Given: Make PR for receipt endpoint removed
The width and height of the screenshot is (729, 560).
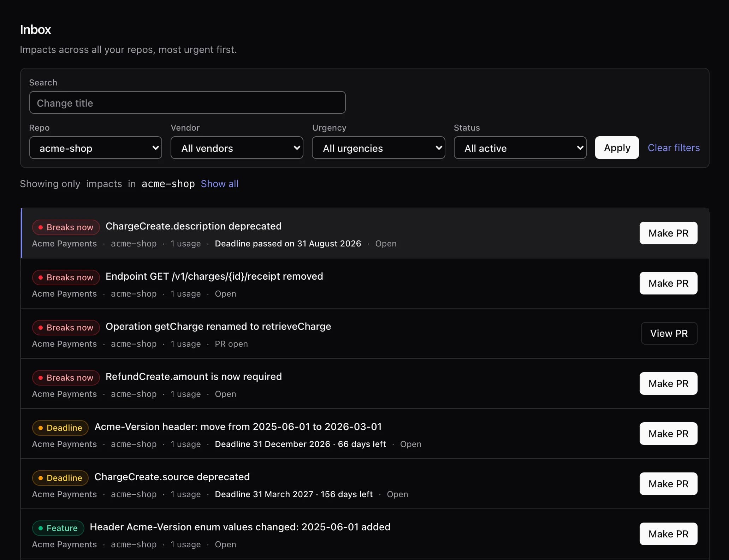Looking at the screenshot, I should 668,283.
